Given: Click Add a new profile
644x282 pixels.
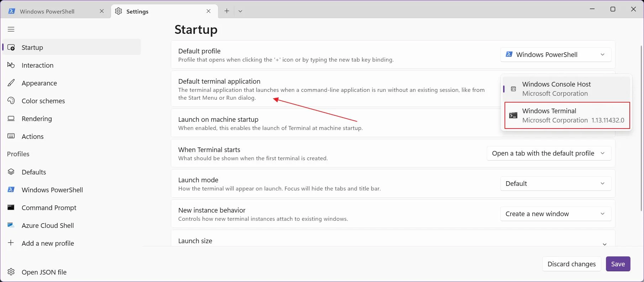Looking at the screenshot, I should point(71,243).
